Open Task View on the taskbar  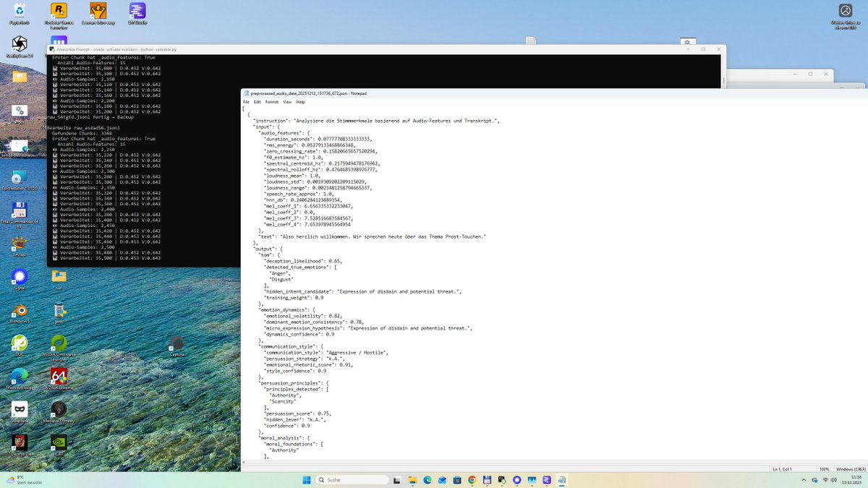coord(396,480)
